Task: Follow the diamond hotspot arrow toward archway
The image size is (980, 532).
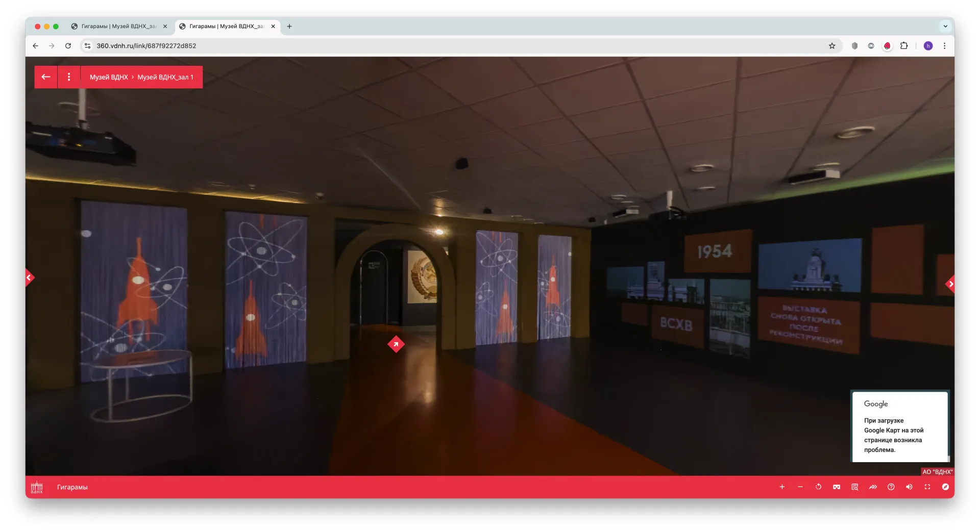Action: pos(396,344)
